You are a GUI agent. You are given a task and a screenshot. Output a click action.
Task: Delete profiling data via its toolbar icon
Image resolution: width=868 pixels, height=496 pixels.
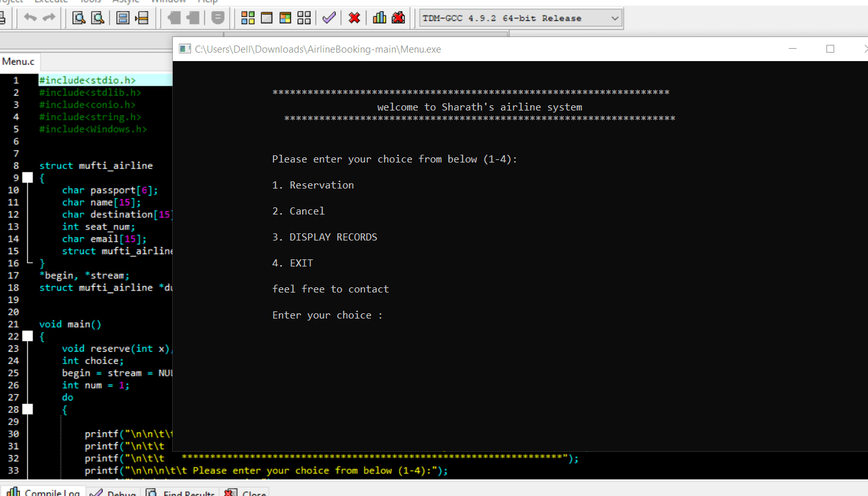pyautogui.click(x=398, y=18)
